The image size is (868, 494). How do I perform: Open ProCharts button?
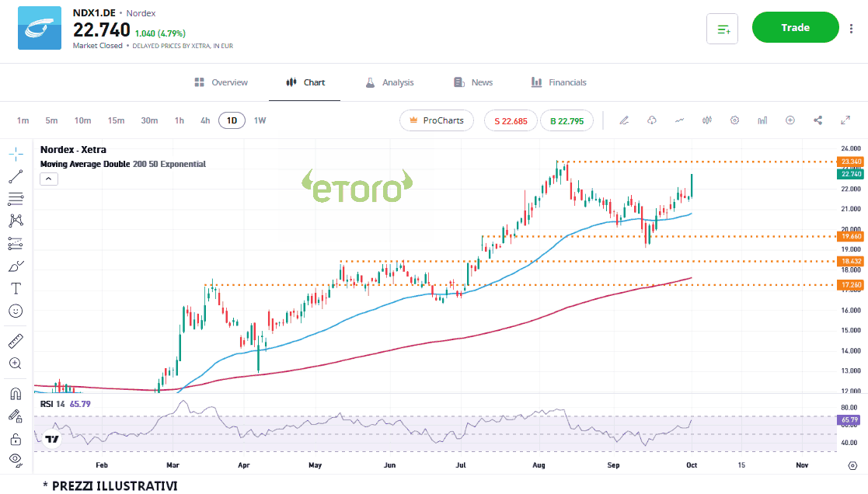(436, 120)
